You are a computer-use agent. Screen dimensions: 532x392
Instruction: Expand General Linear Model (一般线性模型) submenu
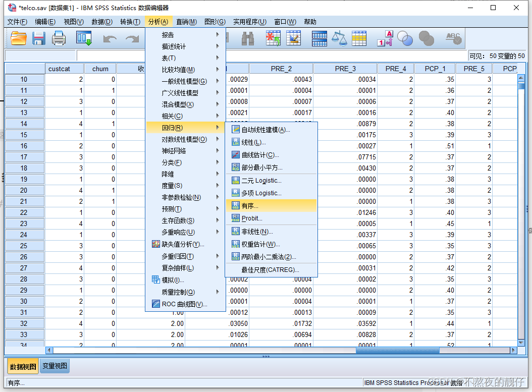tap(185, 81)
